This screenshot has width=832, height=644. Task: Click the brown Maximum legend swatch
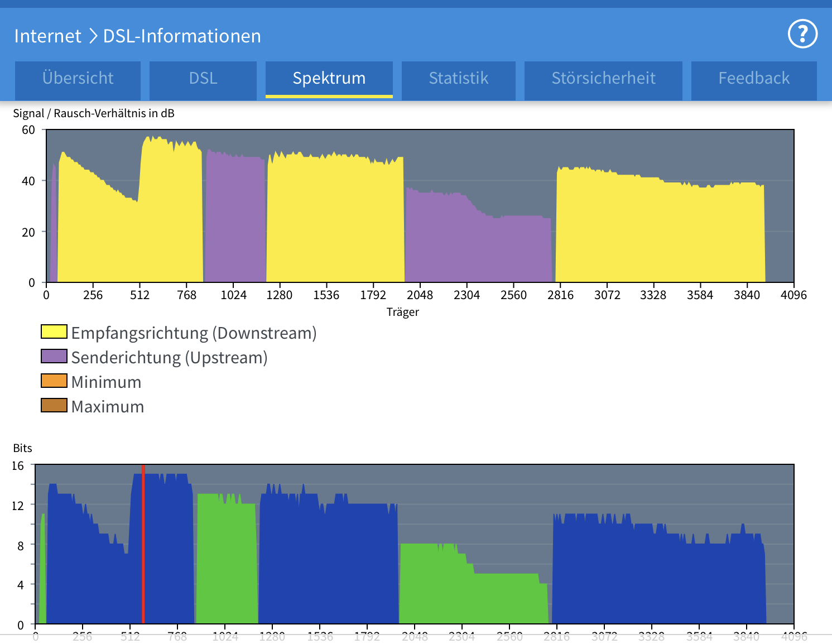(54, 405)
